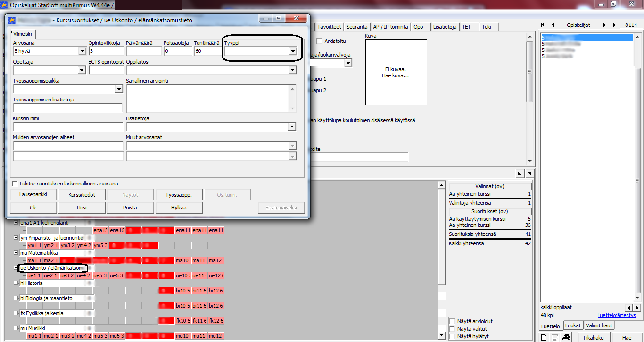
Task: Open the Luettelojärjestys link
Action: (617, 315)
